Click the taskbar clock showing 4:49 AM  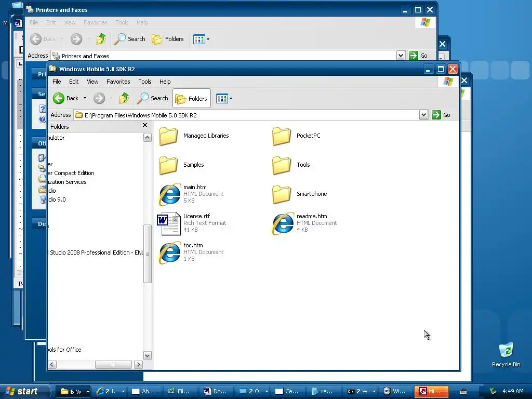point(513,392)
